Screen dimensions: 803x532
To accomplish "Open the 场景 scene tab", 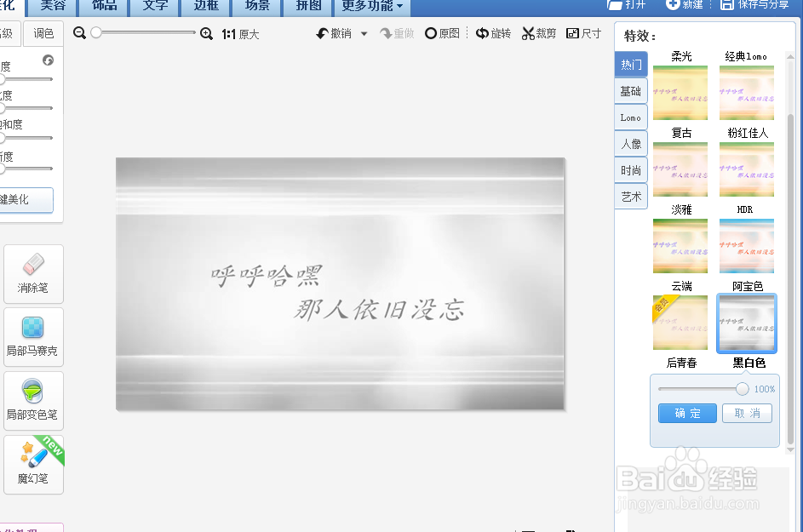I will coord(257,7).
